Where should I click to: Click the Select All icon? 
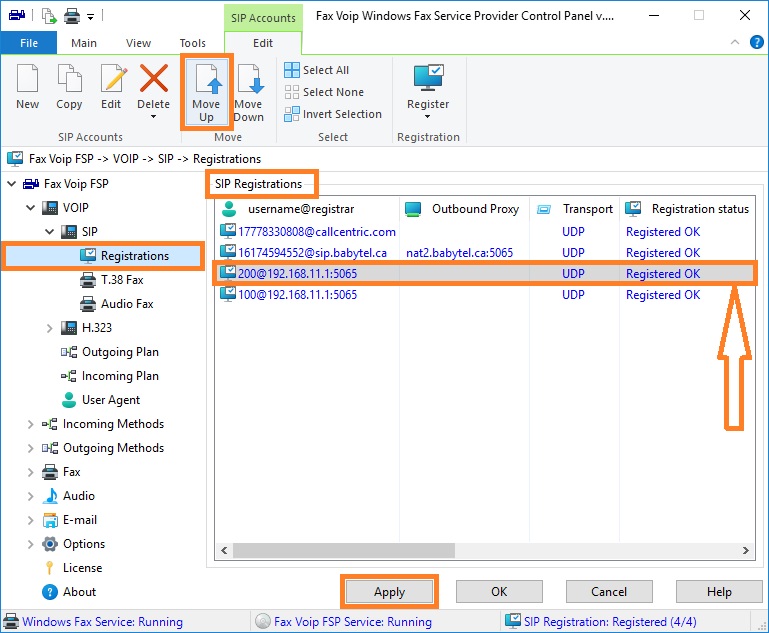coord(292,70)
